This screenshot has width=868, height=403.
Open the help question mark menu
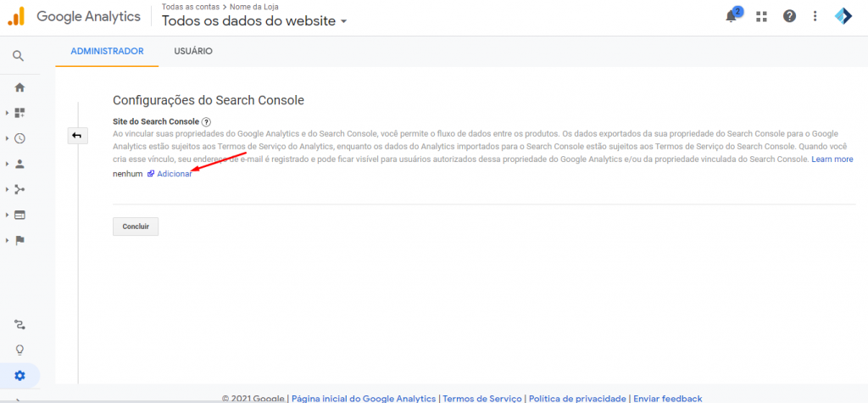[789, 16]
